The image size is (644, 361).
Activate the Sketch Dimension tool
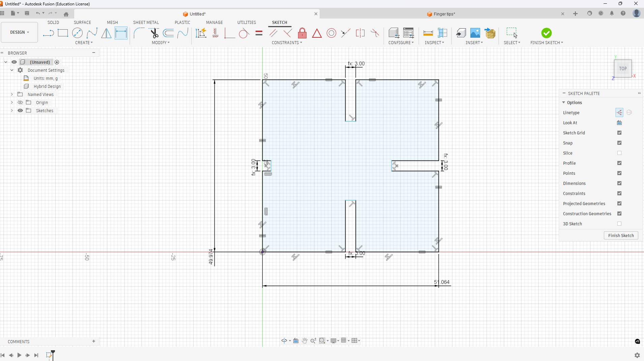[121, 33]
